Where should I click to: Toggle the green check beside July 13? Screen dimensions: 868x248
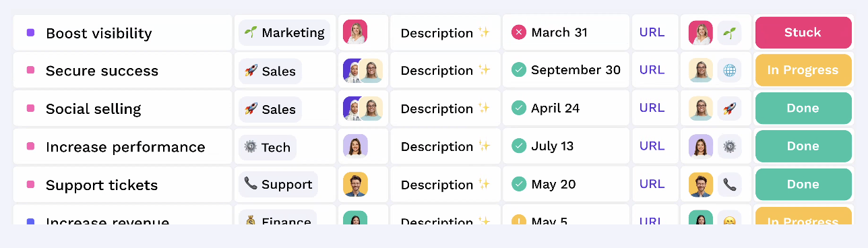pyautogui.click(x=518, y=146)
